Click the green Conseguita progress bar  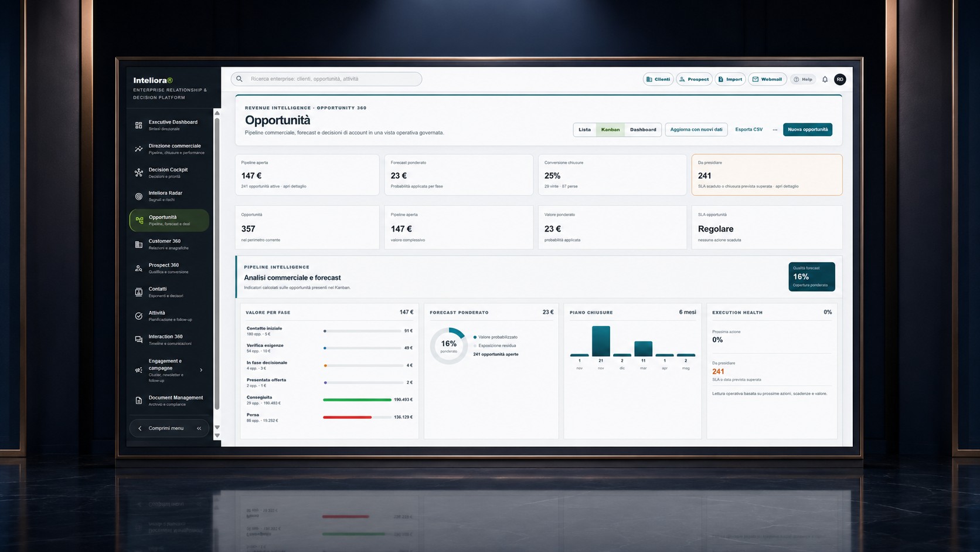[x=357, y=399]
